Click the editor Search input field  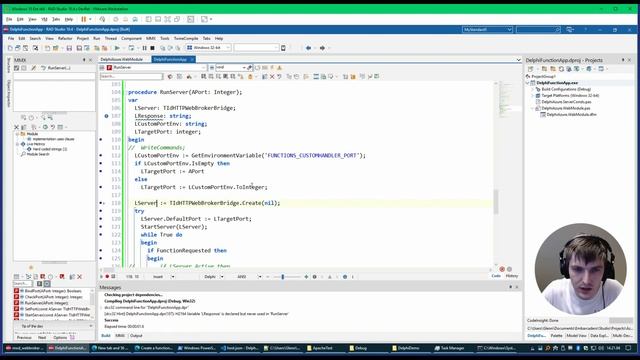(131, 76)
